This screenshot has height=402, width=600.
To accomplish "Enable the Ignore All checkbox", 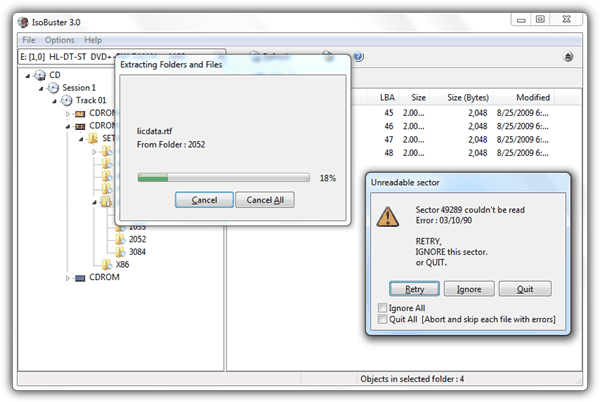I will 382,308.
